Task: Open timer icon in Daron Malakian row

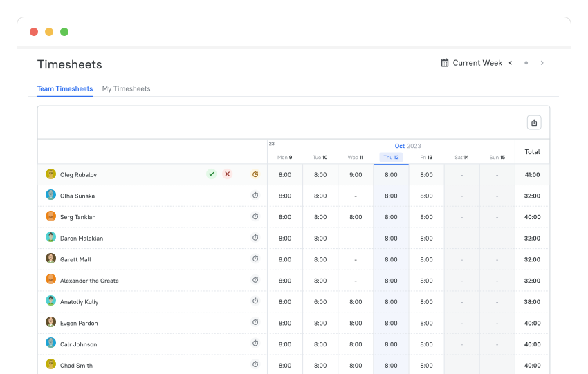Action: 255,238
